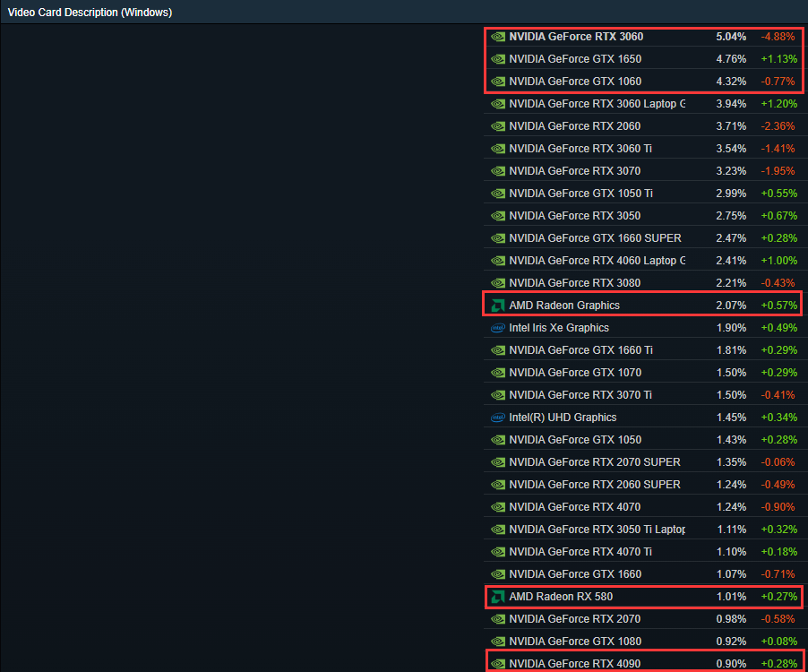Select the NVIDIA GeForce RTX 2070 SUPER row
This screenshot has width=808, height=672.
595,462
